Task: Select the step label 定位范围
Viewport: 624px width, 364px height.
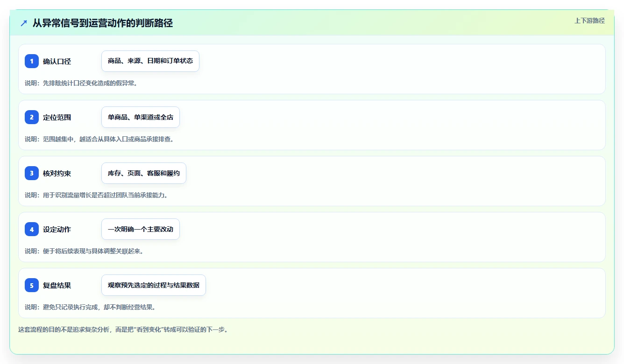Action: [x=57, y=118]
